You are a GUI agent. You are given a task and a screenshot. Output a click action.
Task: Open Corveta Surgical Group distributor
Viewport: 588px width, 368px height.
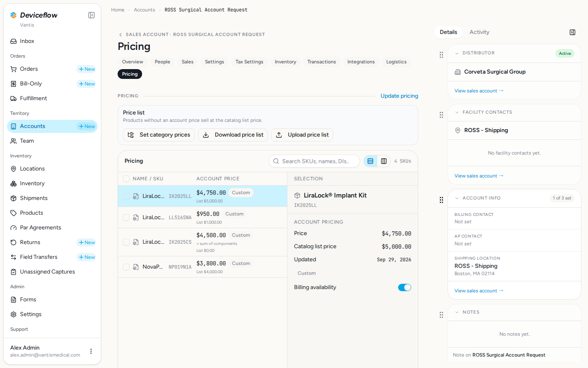495,72
